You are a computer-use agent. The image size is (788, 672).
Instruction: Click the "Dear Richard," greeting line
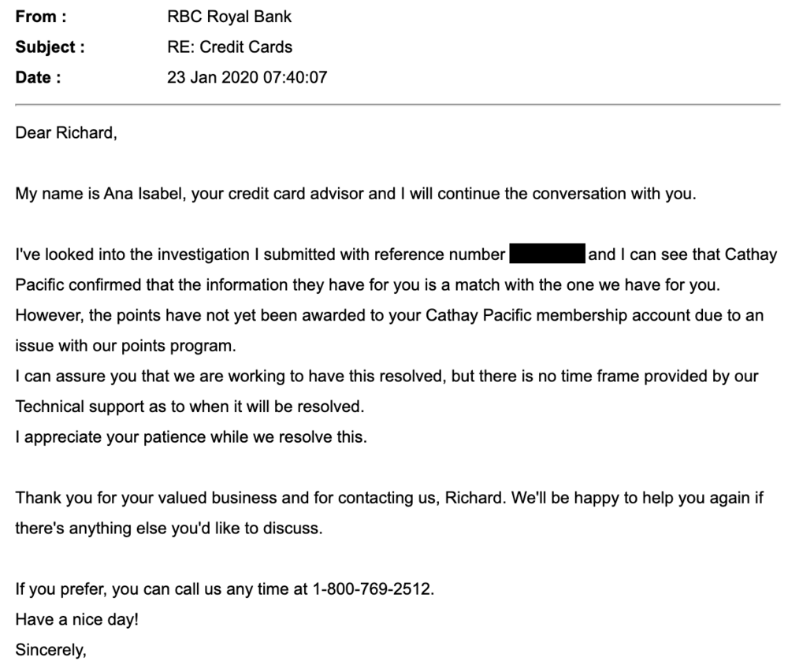(66, 134)
